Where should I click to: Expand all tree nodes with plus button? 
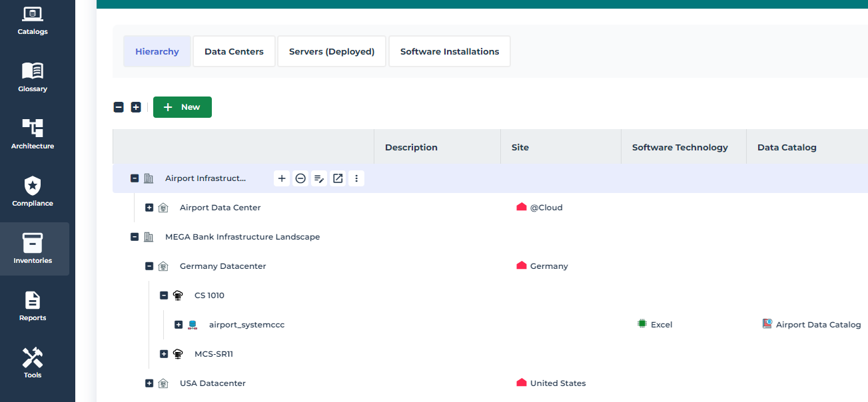(136, 107)
